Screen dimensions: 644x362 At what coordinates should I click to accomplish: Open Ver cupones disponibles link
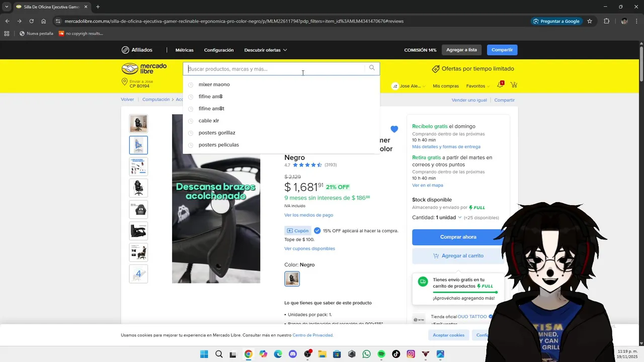[x=309, y=248]
